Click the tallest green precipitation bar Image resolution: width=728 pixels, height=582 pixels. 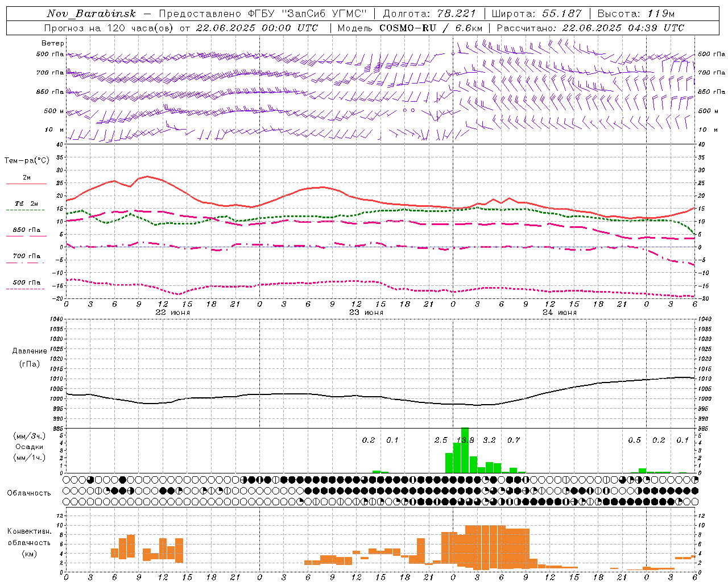pos(465,450)
